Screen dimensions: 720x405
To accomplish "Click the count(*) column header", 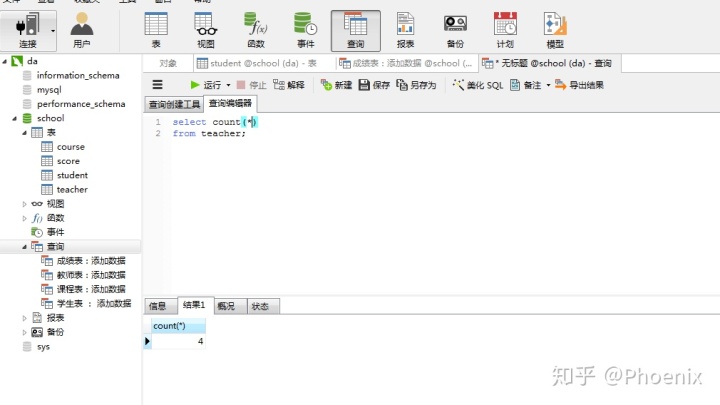I will pyautogui.click(x=178, y=326).
